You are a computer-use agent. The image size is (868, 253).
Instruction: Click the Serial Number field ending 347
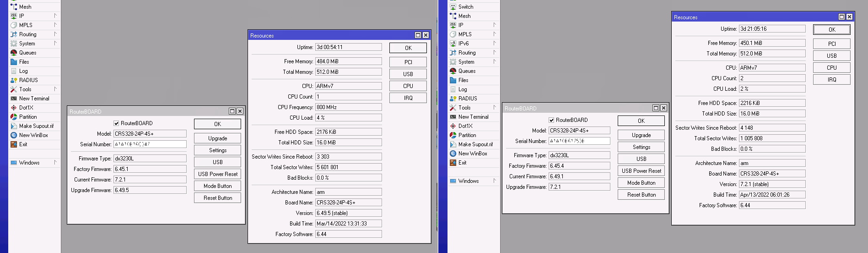[x=150, y=144]
